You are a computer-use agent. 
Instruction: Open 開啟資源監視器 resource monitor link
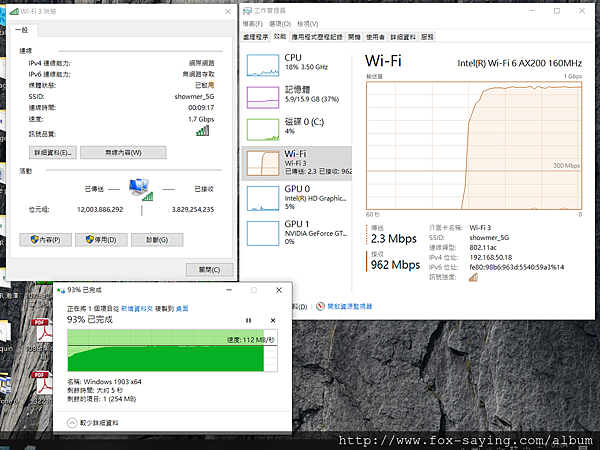click(349, 307)
